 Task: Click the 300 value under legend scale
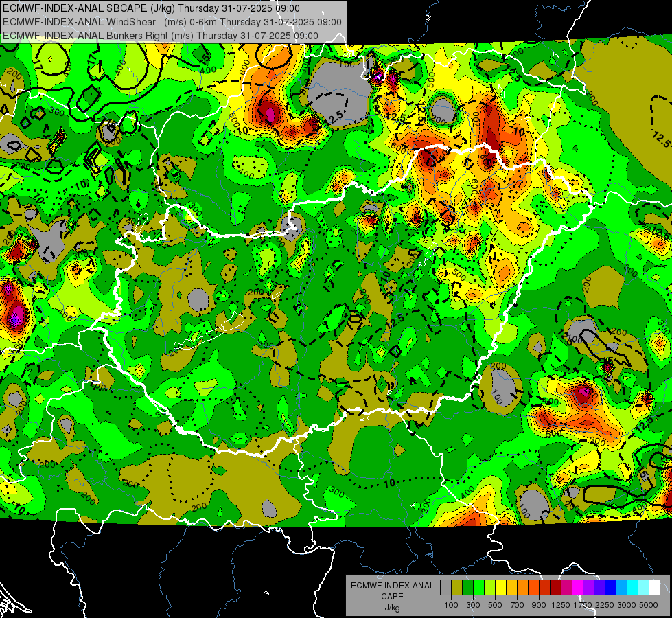[473, 605]
